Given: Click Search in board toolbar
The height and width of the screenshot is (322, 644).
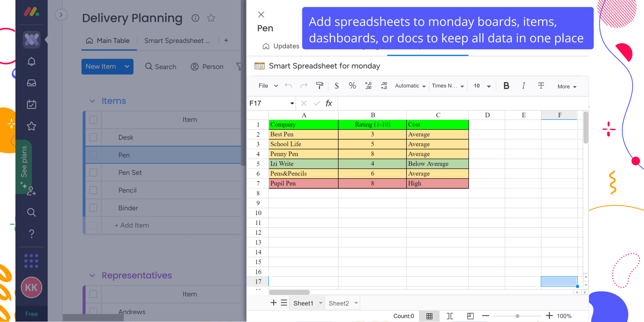Looking at the screenshot, I should [x=161, y=67].
